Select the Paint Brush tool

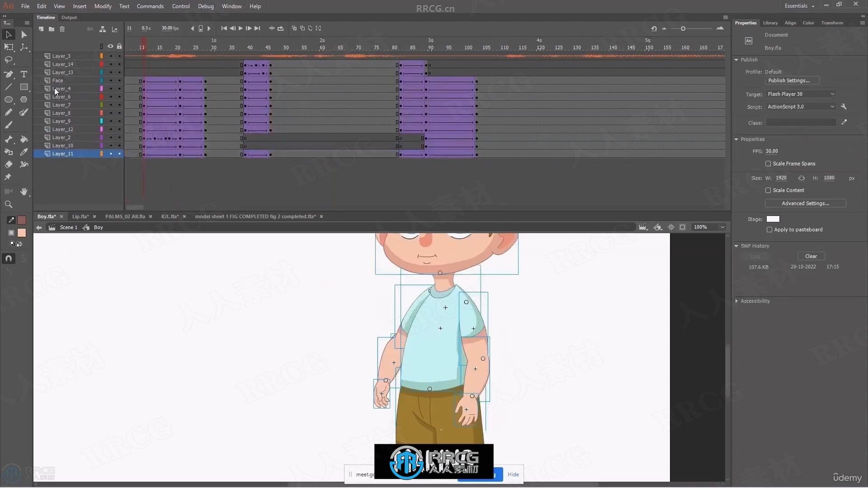(x=24, y=112)
